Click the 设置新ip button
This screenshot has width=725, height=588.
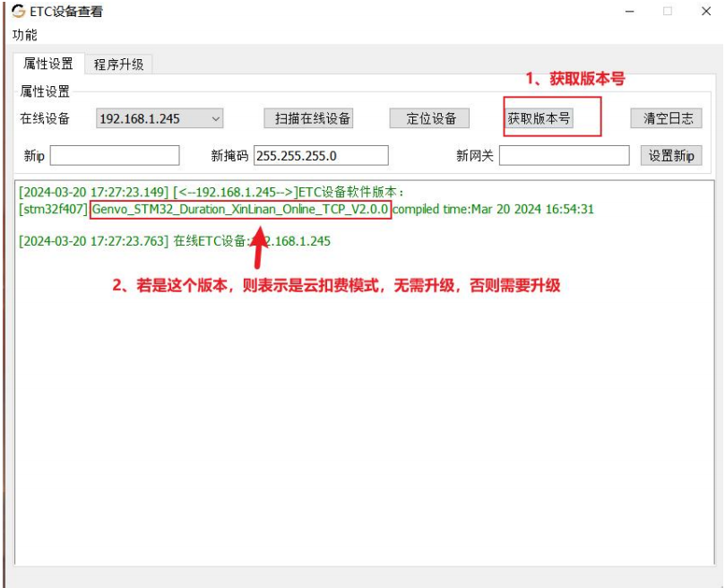(671, 155)
